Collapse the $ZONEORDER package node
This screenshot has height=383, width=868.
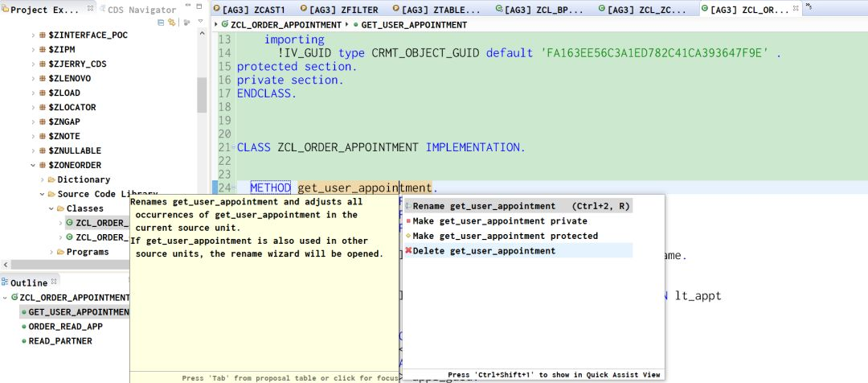[x=33, y=165]
